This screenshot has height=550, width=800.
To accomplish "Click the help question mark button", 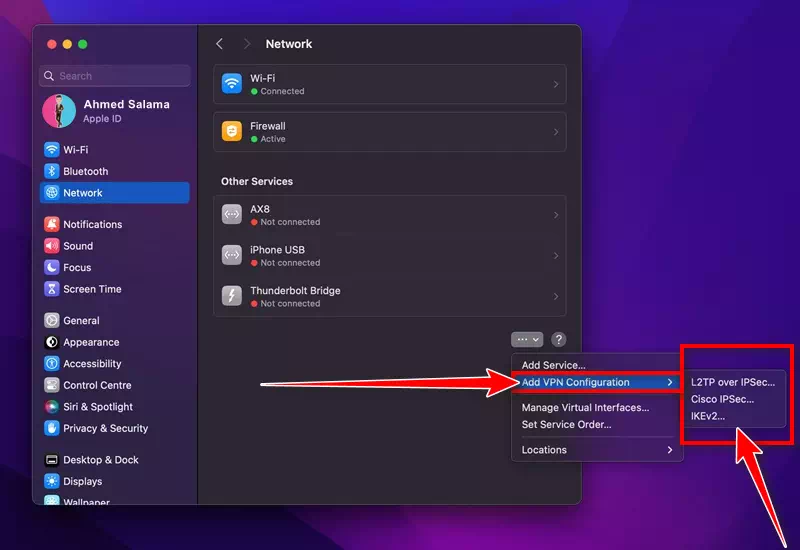I will (x=559, y=339).
